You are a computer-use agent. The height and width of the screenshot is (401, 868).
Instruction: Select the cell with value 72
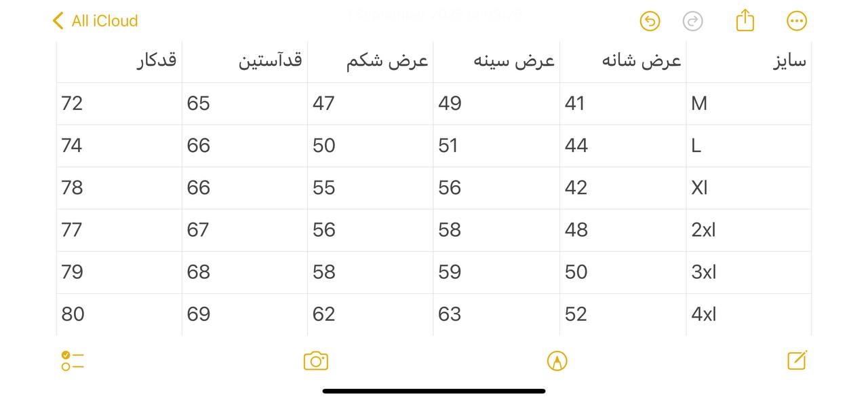119,104
